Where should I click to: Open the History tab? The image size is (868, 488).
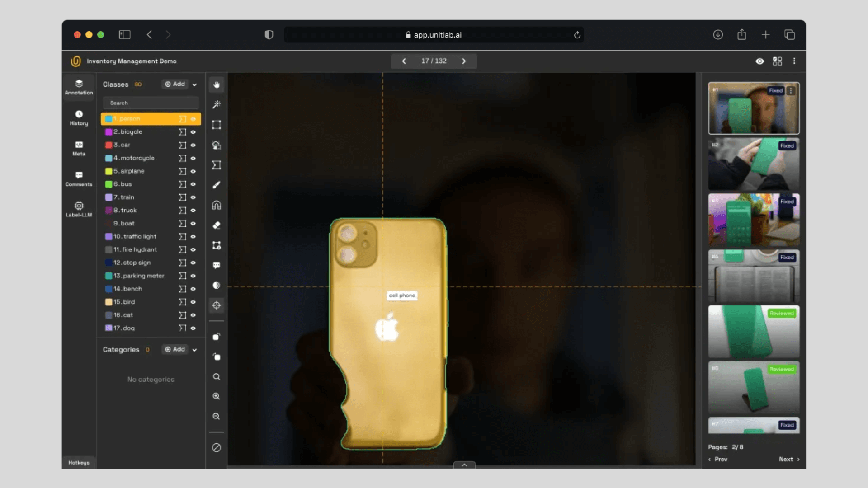tap(79, 117)
